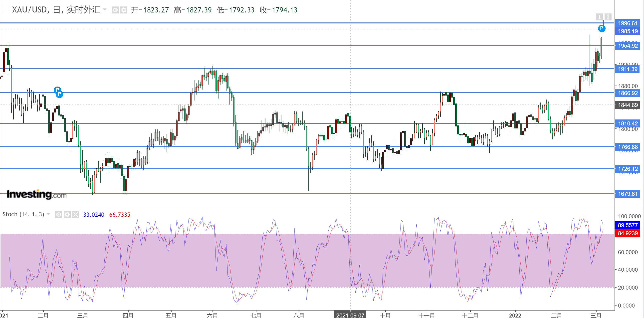Select the 1679.81 price level label
Screen dimensions: 644x318
point(627,194)
